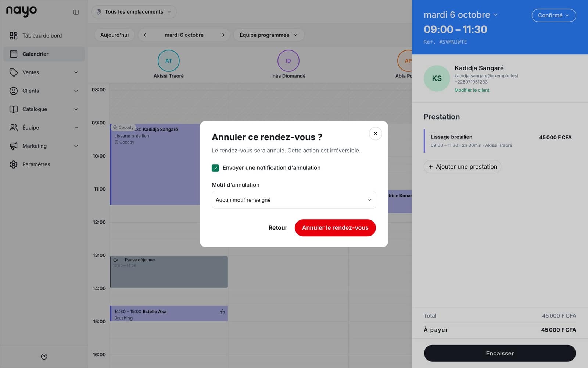Click Modifier le client link
Viewport: 588px width, 368px height.
(472, 90)
